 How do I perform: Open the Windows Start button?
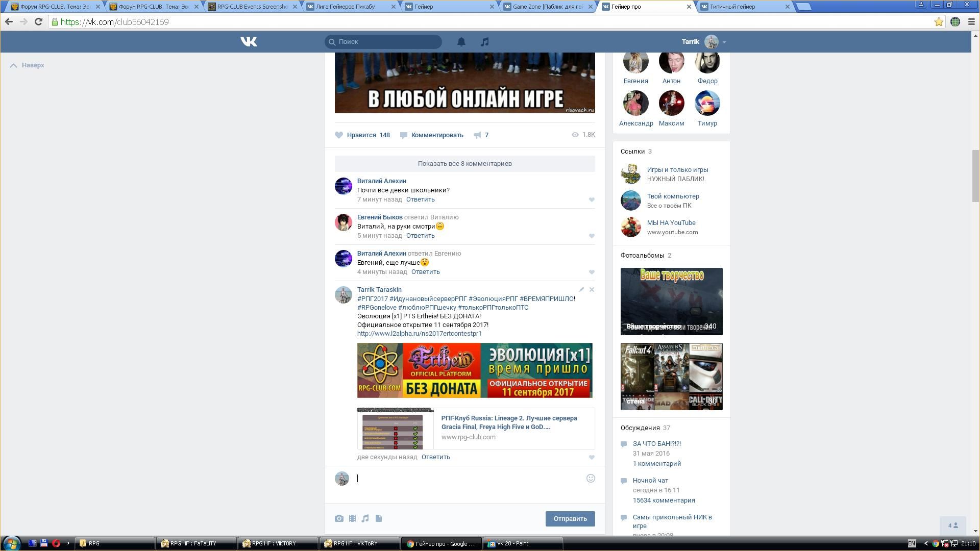[x=11, y=543]
